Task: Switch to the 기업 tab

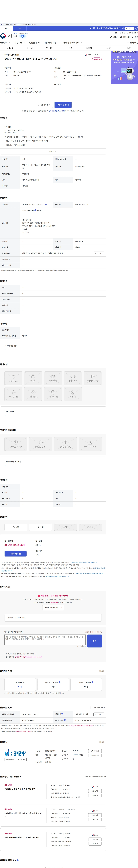Action: point(20,28)
